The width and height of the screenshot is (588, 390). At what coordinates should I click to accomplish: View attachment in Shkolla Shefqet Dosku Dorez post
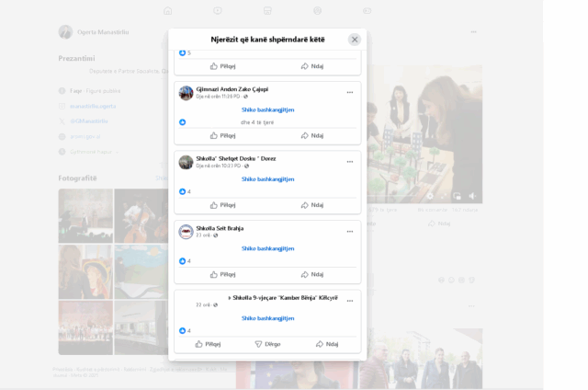pos(267,179)
